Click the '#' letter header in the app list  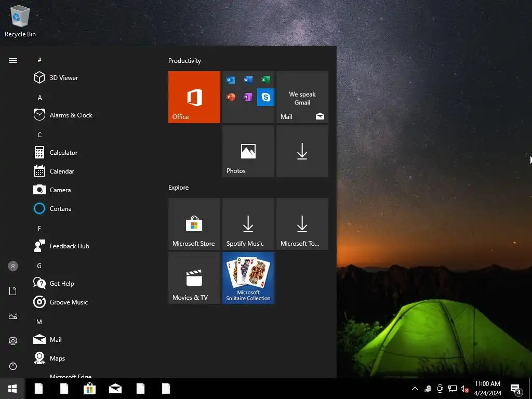[x=39, y=60]
